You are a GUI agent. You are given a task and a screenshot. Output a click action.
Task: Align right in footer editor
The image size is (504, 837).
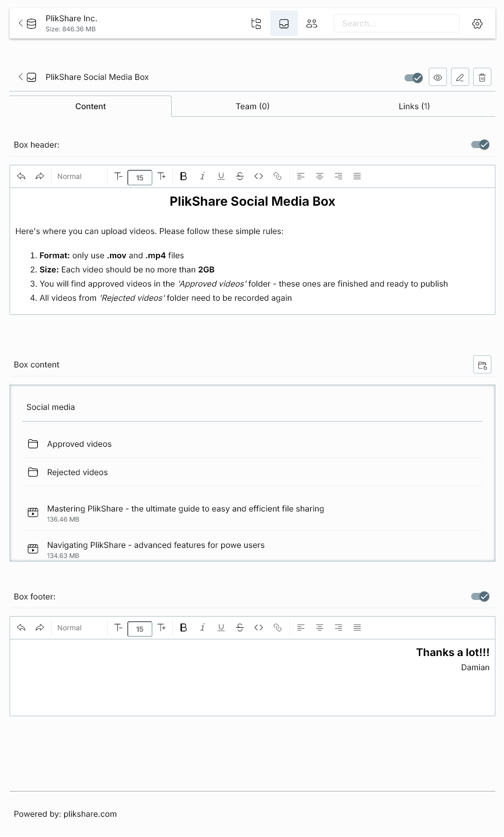338,628
